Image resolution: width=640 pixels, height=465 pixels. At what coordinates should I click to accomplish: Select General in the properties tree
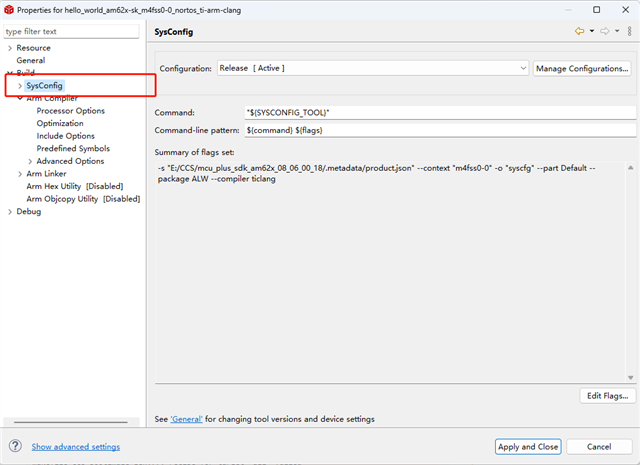point(30,61)
